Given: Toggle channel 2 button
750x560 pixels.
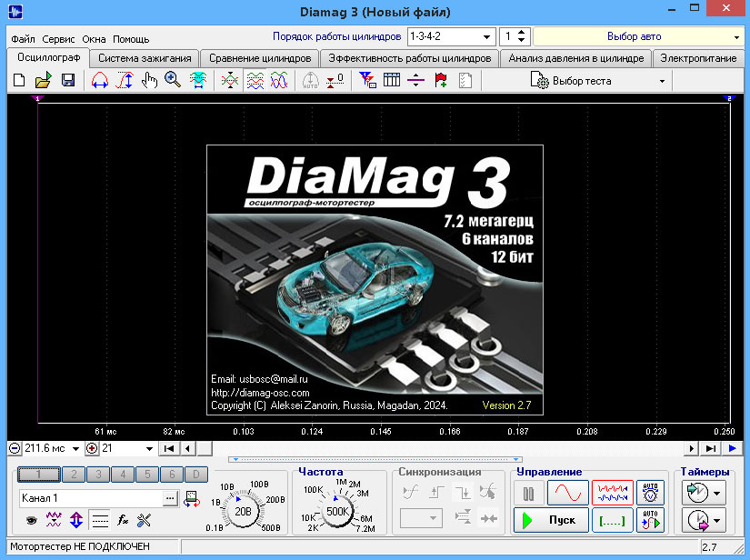Looking at the screenshot, I should click(76, 475).
